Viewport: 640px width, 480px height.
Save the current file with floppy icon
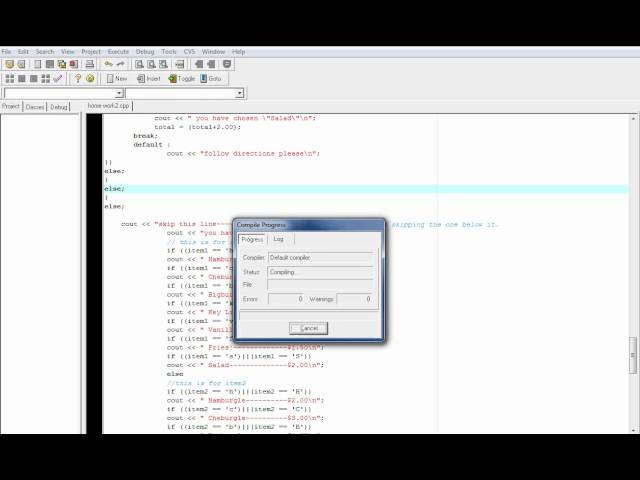point(50,64)
